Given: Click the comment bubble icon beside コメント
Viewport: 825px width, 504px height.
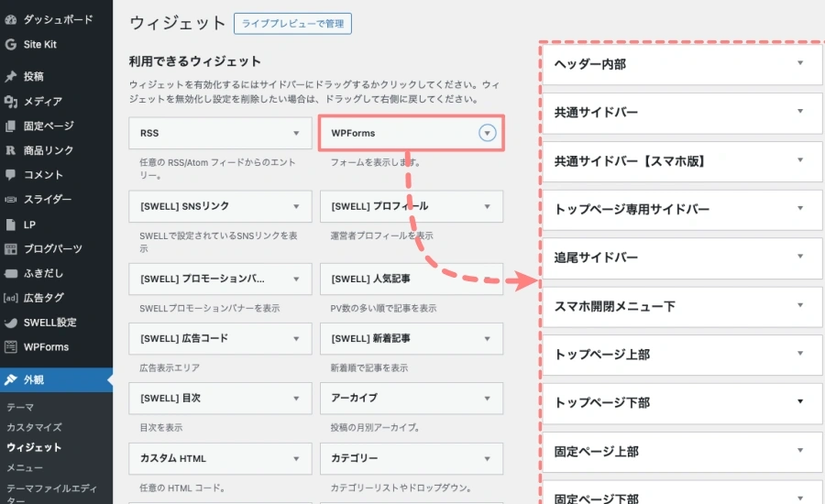Looking at the screenshot, I should pos(10,175).
